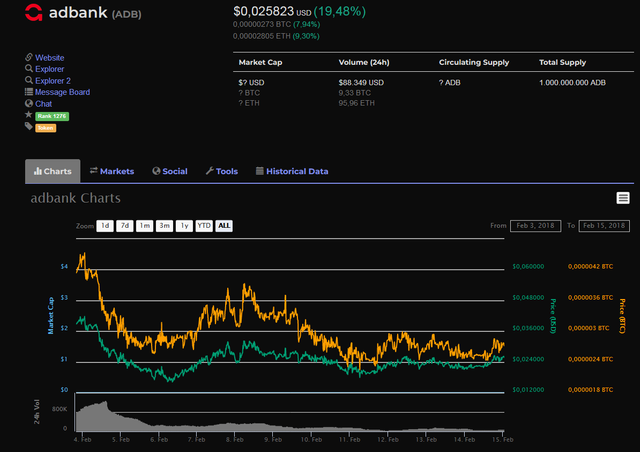Click the Total Supply column header
640x452 pixels.
tap(562, 62)
